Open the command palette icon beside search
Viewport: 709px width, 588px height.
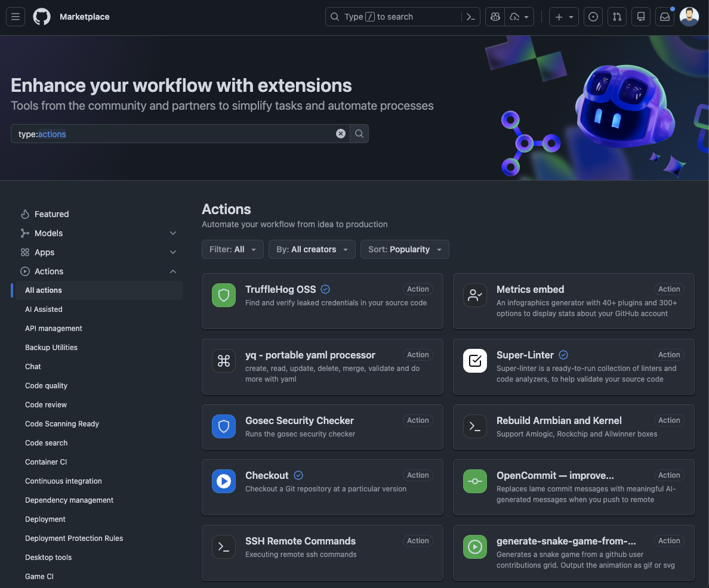471,17
